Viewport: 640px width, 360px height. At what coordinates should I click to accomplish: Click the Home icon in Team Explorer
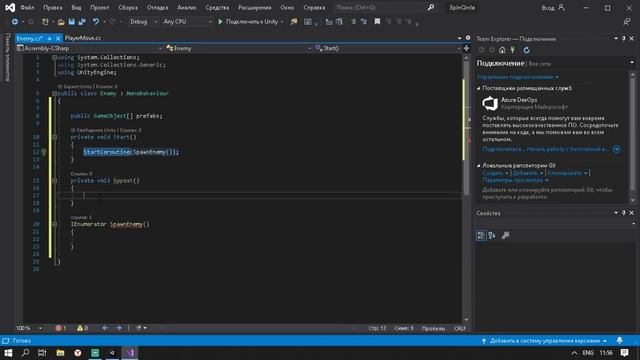(502, 50)
